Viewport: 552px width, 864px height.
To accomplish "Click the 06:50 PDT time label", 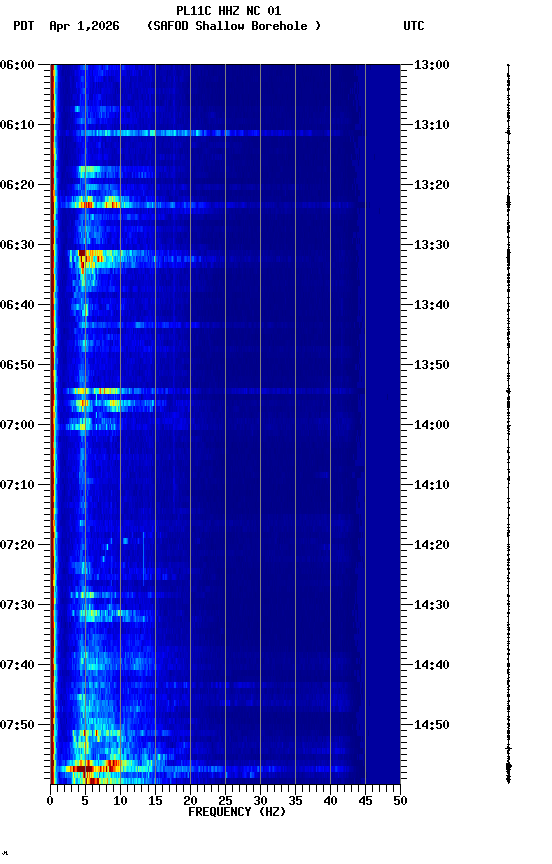I will tap(17, 365).
